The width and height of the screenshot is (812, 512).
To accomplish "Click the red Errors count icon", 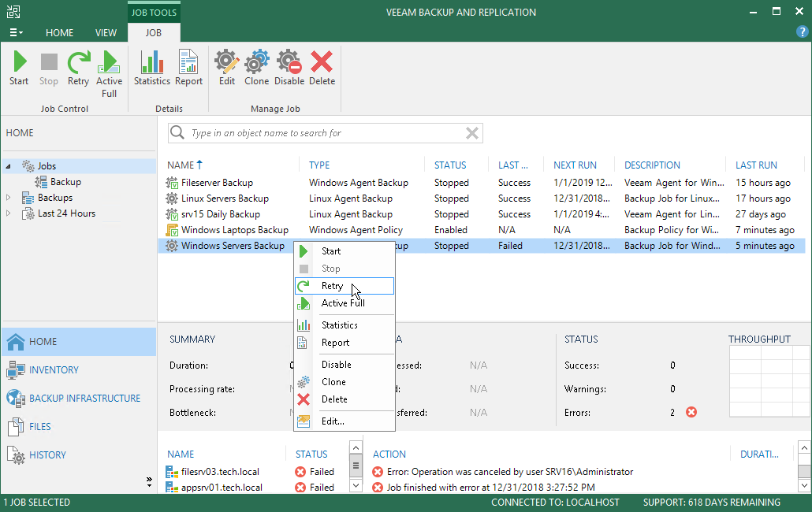I will click(691, 412).
